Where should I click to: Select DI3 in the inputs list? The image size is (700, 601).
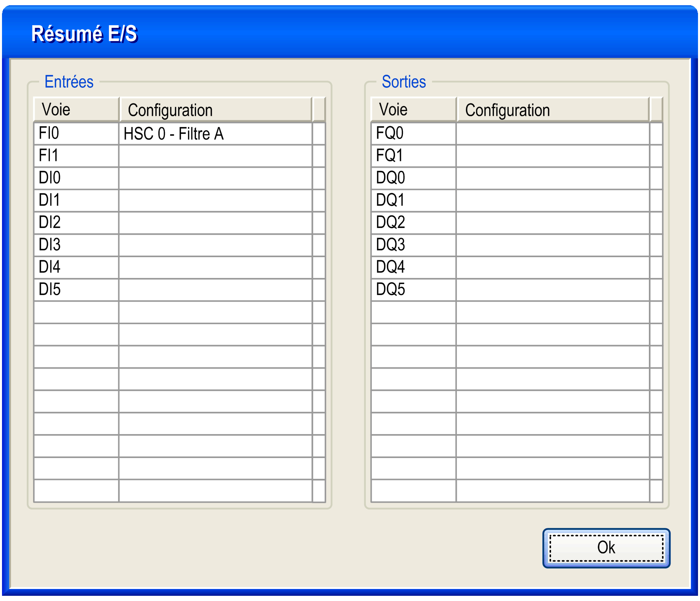76,245
